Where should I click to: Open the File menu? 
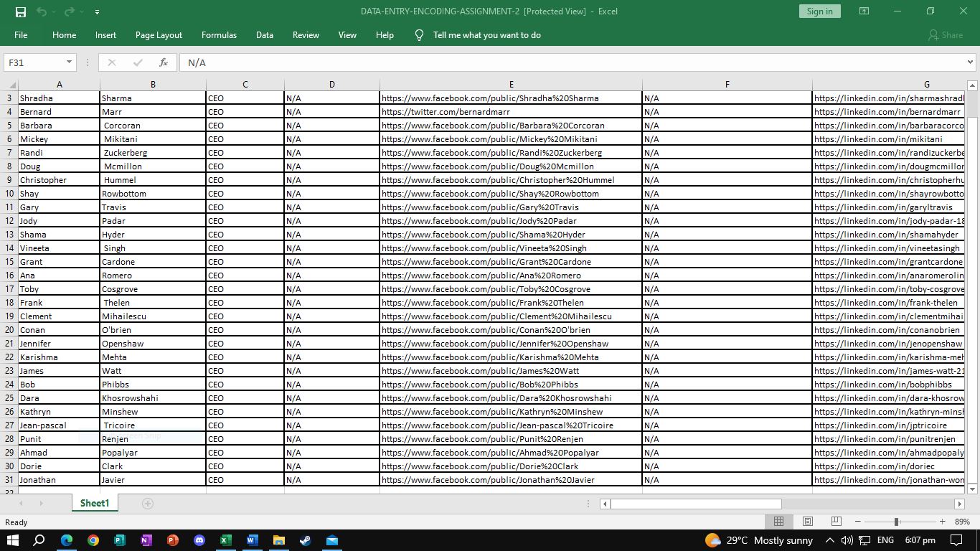(21, 35)
